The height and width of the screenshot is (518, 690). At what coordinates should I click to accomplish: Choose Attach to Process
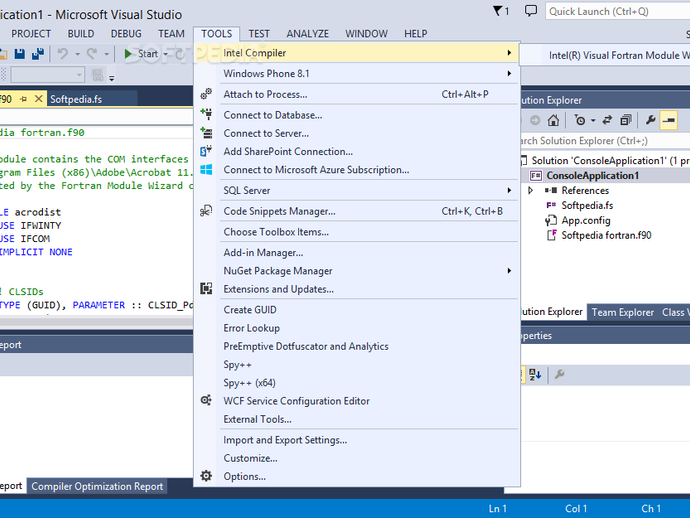click(356, 94)
